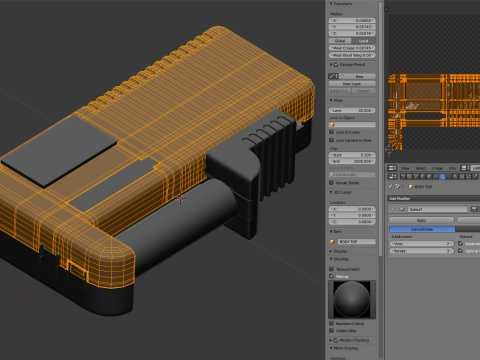Open the World properties tab
Screen dimensions: 480x360
tap(423, 176)
